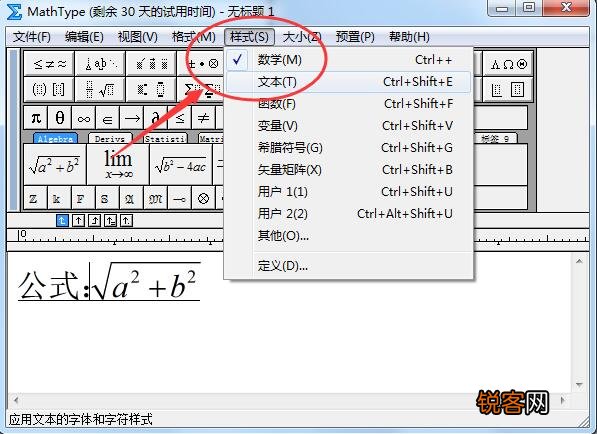Insert the theta symbol

tap(60, 118)
